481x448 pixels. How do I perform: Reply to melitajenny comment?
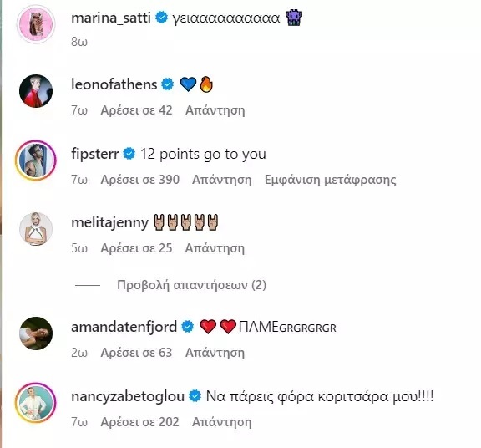point(215,248)
